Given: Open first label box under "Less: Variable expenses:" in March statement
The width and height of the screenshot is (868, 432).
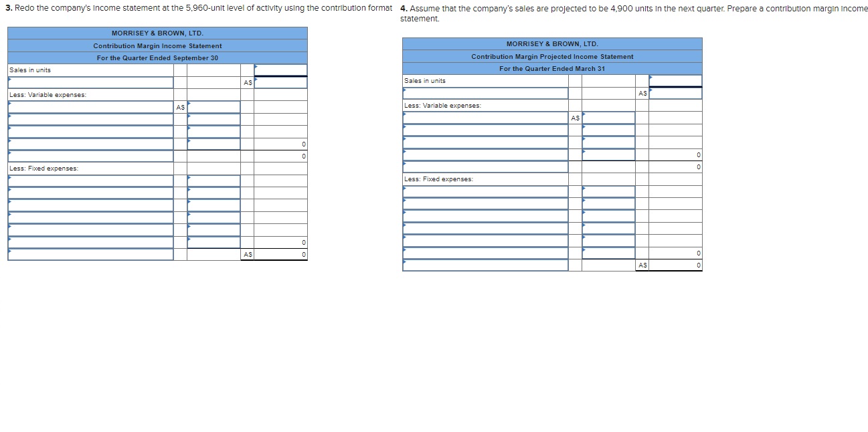Looking at the screenshot, I should click(x=485, y=118).
